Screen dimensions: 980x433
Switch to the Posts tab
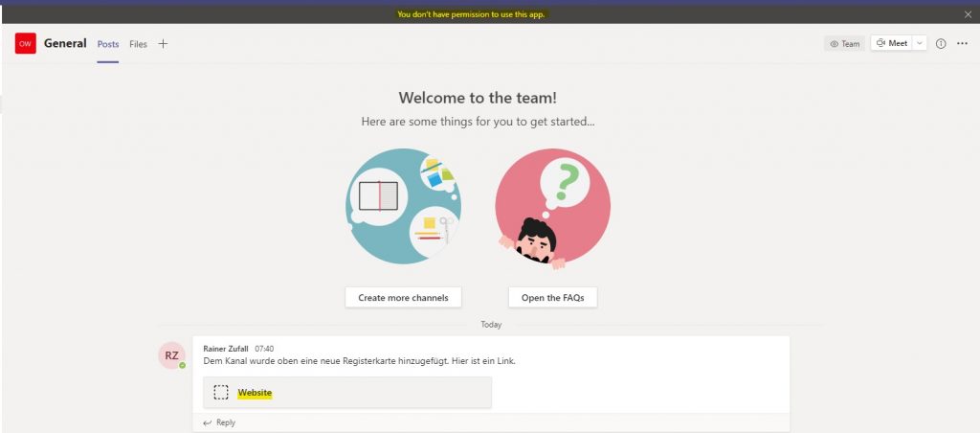(108, 44)
